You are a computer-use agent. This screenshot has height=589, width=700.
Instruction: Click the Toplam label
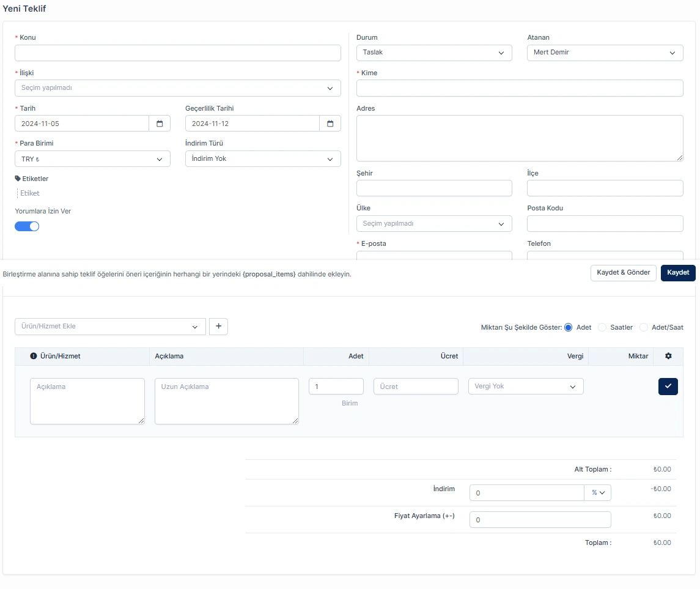click(x=599, y=543)
